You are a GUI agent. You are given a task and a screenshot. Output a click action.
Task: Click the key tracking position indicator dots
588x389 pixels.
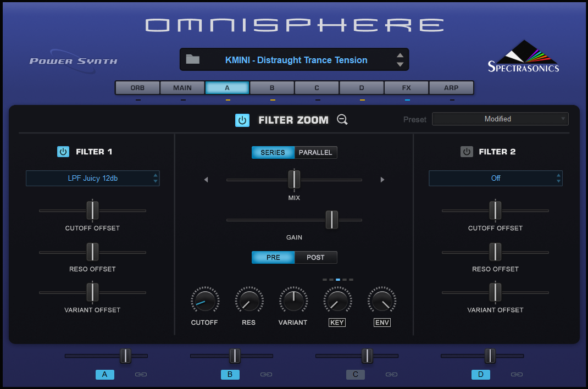tap(337, 280)
